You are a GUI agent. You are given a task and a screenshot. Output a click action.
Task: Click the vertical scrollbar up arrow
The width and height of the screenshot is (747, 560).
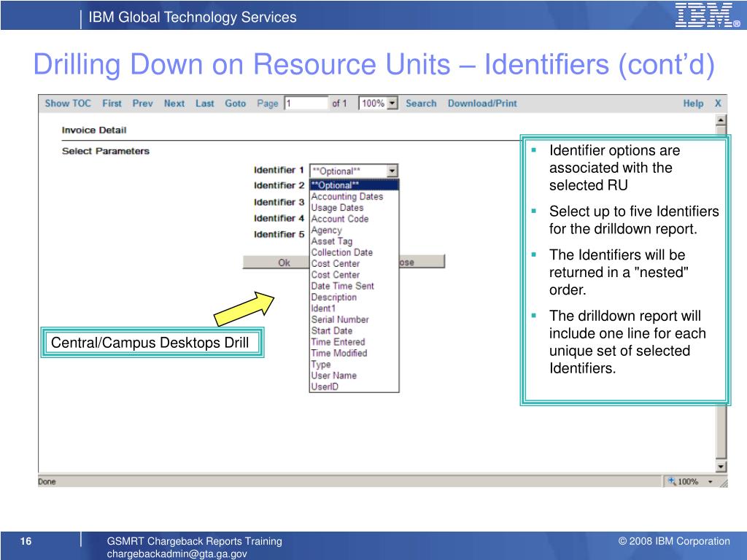pyautogui.click(x=721, y=120)
